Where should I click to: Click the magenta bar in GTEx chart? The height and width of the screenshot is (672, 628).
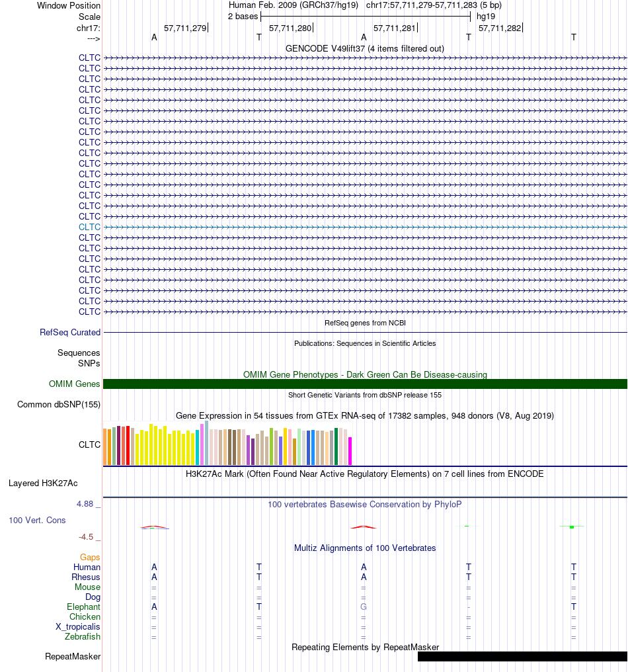click(x=350, y=451)
